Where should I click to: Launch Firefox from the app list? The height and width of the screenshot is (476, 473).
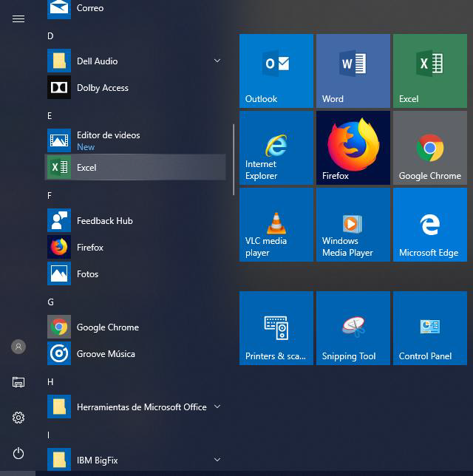(135, 247)
